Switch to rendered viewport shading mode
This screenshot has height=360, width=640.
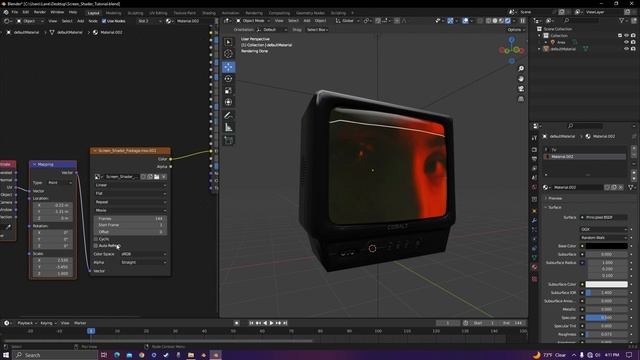click(508, 21)
